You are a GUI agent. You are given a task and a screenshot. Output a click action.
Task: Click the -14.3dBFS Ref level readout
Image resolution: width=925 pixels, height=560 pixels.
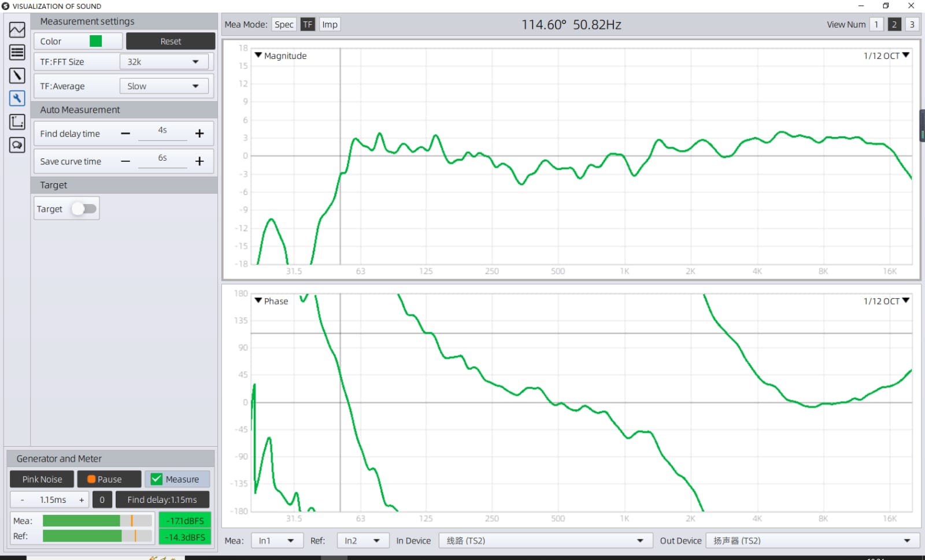click(x=185, y=537)
